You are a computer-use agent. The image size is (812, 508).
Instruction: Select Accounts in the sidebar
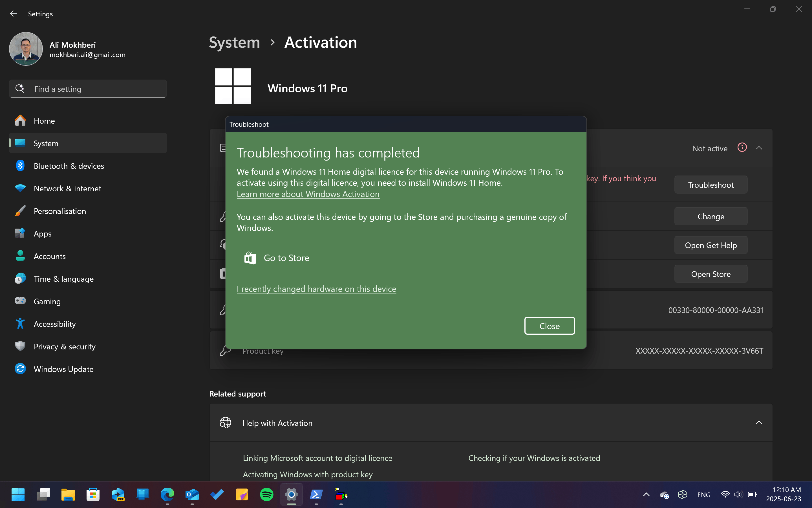click(x=88, y=256)
